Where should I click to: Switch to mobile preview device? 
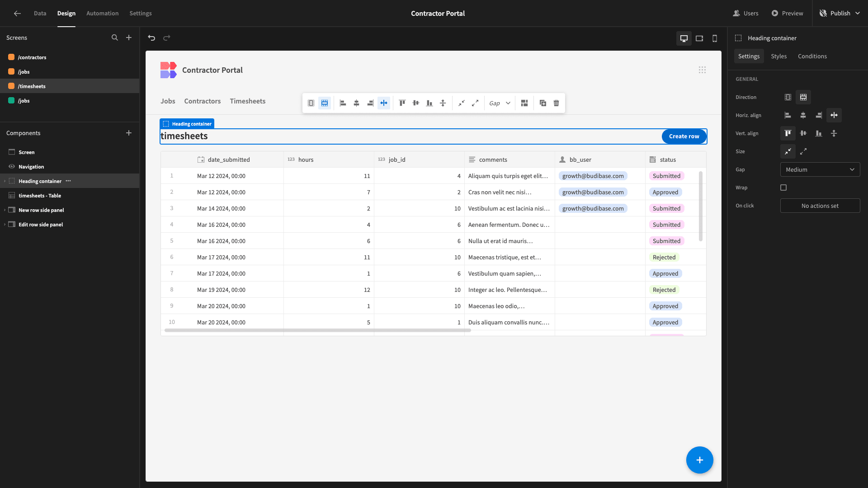[715, 38]
